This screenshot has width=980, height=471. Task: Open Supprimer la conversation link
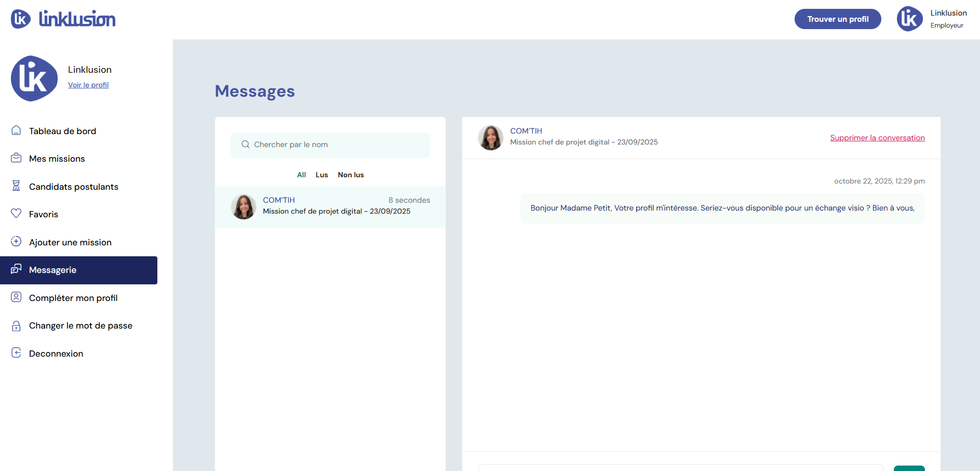(x=877, y=137)
